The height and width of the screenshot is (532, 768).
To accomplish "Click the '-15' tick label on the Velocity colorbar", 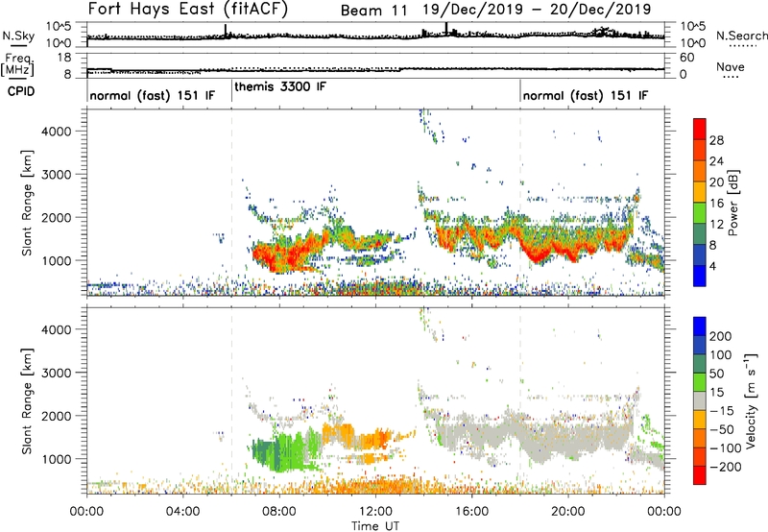I will click(722, 411).
